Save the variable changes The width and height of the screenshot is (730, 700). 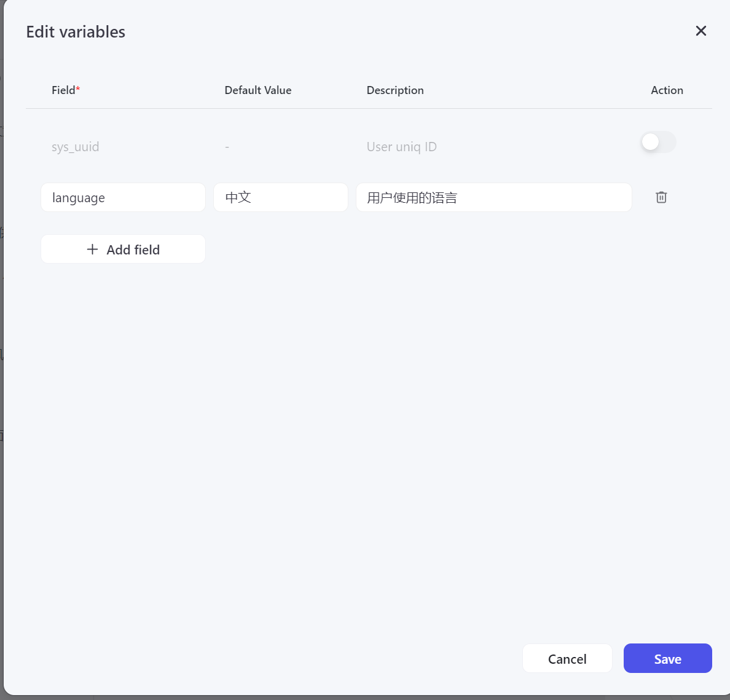(667, 659)
